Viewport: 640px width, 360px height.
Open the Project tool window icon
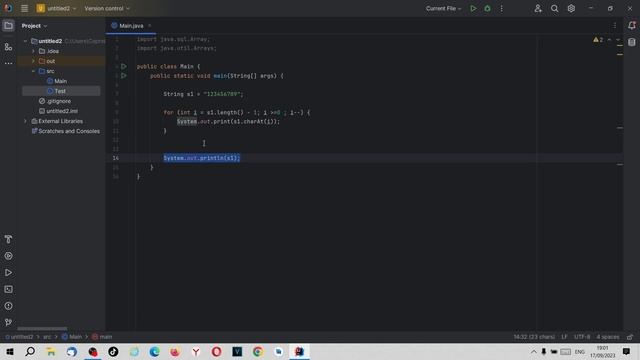(x=8, y=26)
